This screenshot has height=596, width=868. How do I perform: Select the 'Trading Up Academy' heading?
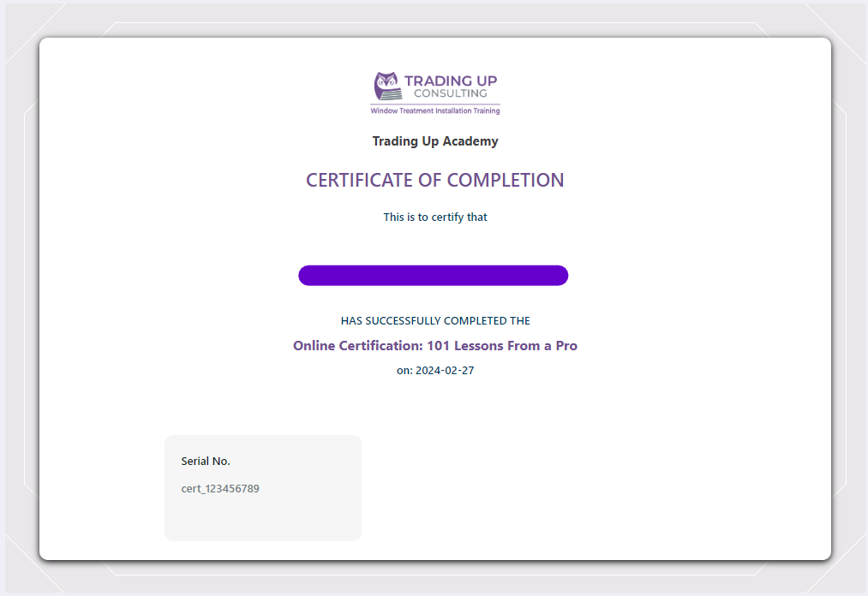[x=435, y=141]
